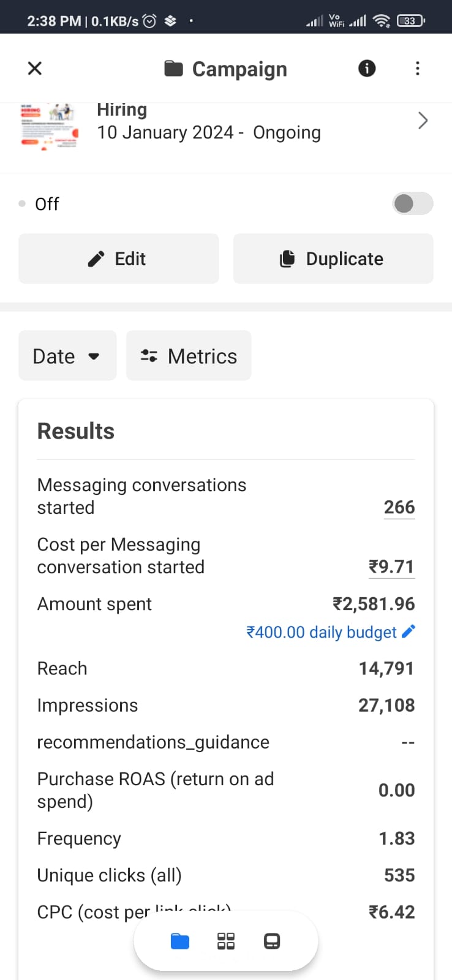Close the Campaign screen with X
The image size is (452, 980).
pos(35,68)
